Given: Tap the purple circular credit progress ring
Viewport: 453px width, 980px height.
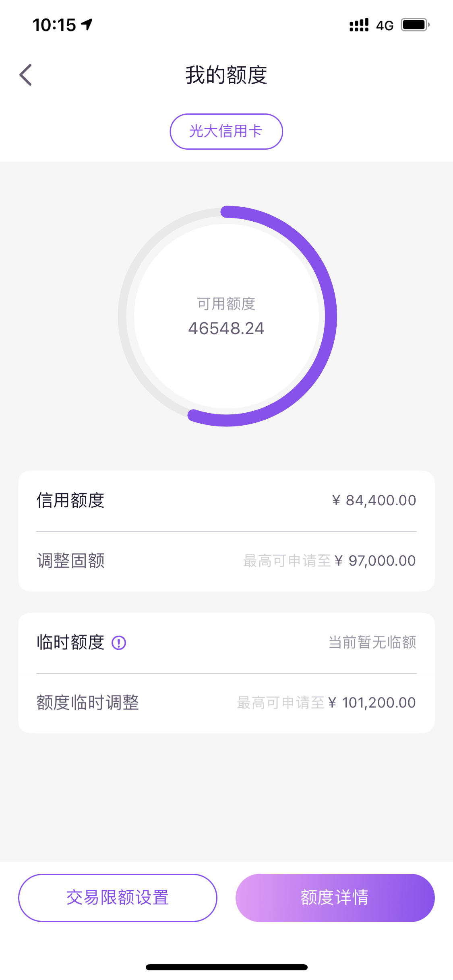Looking at the screenshot, I should click(x=227, y=316).
